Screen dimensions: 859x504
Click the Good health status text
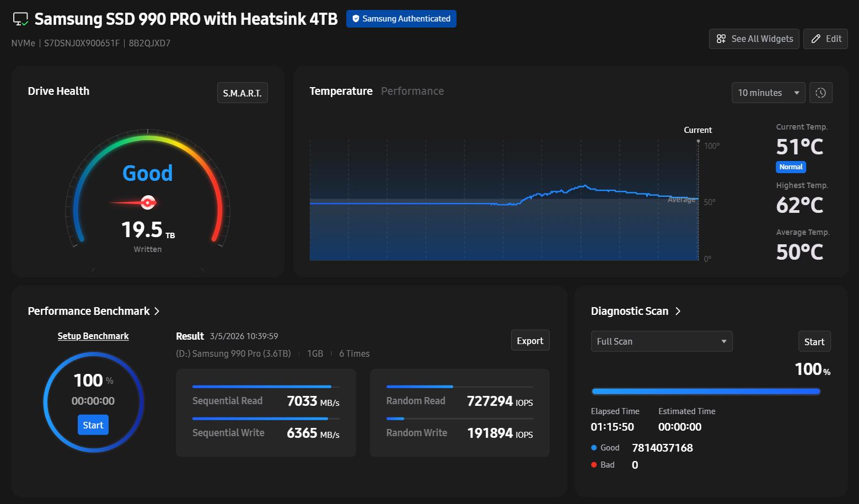tap(148, 173)
